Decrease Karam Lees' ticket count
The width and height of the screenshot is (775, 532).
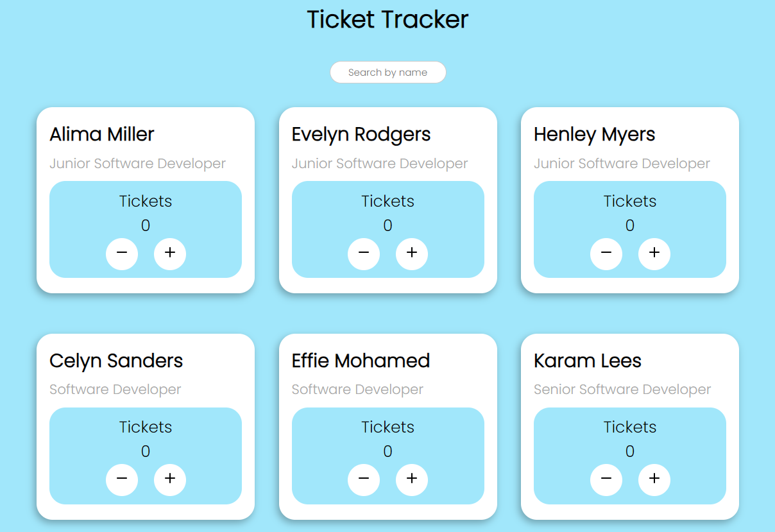606,480
